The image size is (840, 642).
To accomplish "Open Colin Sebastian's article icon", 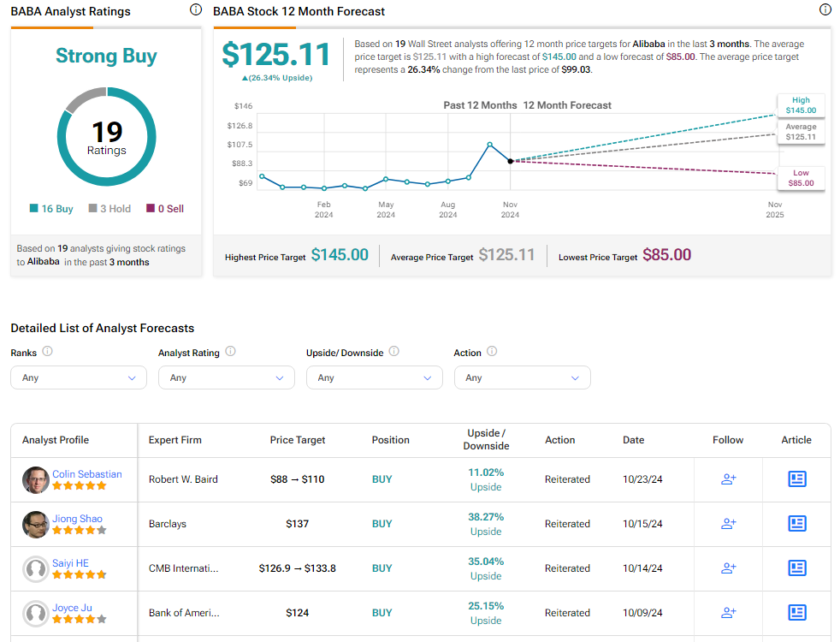I will [x=796, y=479].
